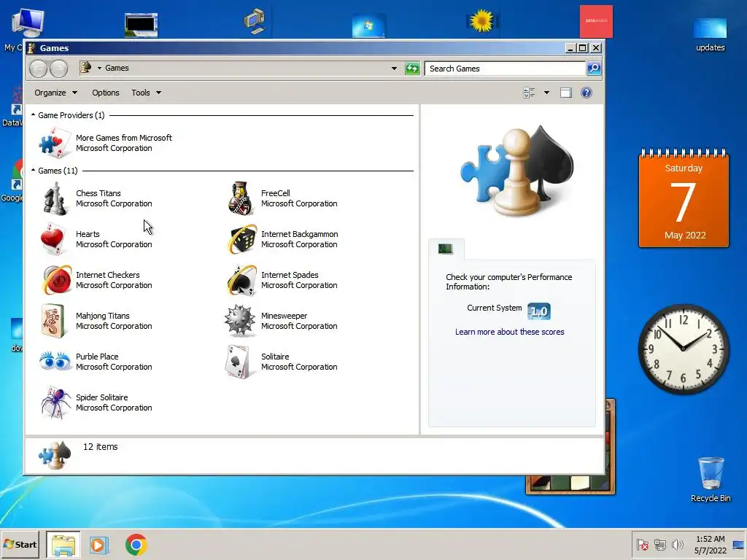Click the taskbar clock showing 1:52 AM
747x560 pixels.
pyautogui.click(x=710, y=544)
